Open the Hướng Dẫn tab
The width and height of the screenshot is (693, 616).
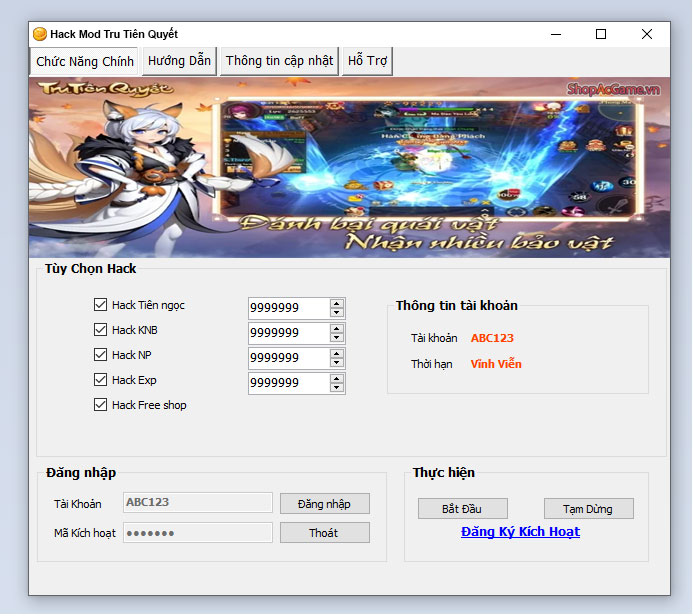(x=179, y=61)
